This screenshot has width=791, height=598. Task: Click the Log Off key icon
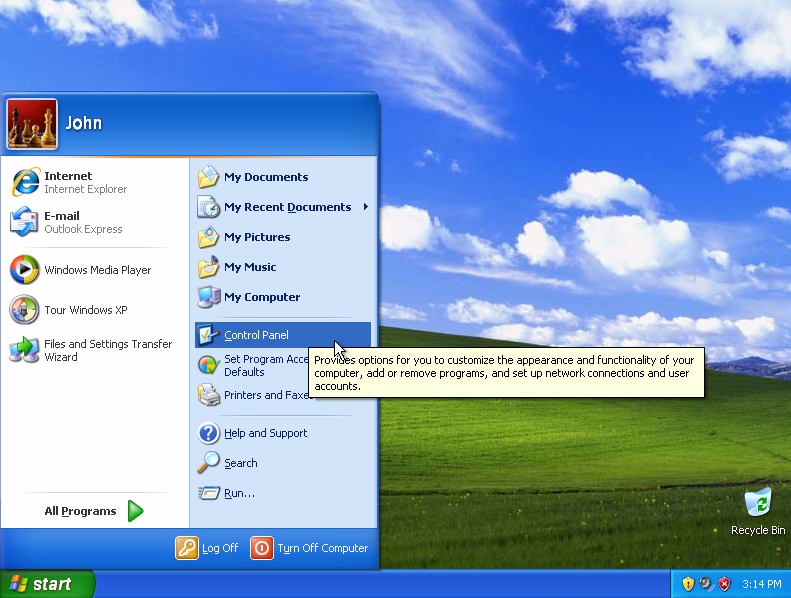coord(187,548)
